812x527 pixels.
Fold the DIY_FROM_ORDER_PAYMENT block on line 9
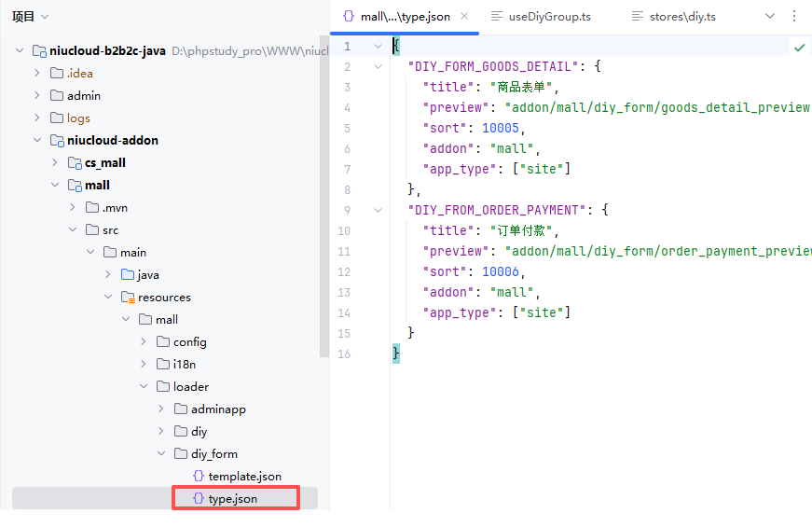point(378,211)
